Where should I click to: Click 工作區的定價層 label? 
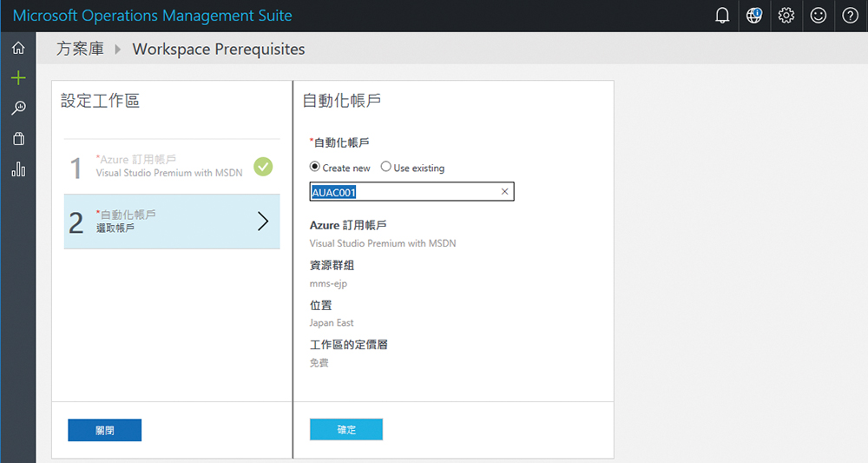click(x=349, y=345)
